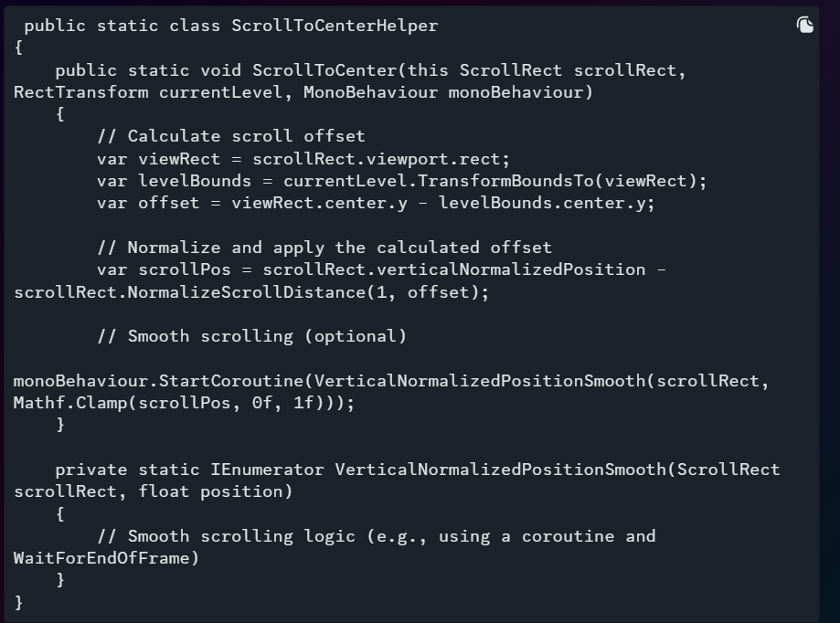This screenshot has height=623, width=840.
Task: Click the viewRect variable declaration line
Action: pos(303,160)
